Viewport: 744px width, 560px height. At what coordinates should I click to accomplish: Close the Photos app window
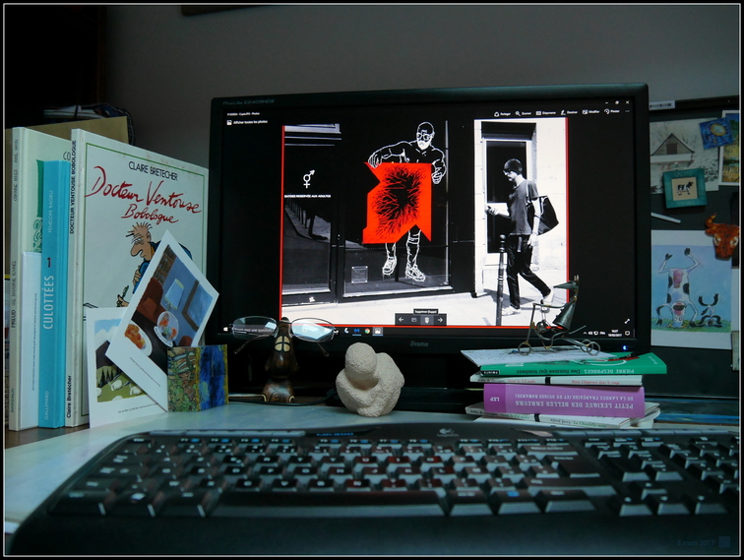click(x=628, y=101)
